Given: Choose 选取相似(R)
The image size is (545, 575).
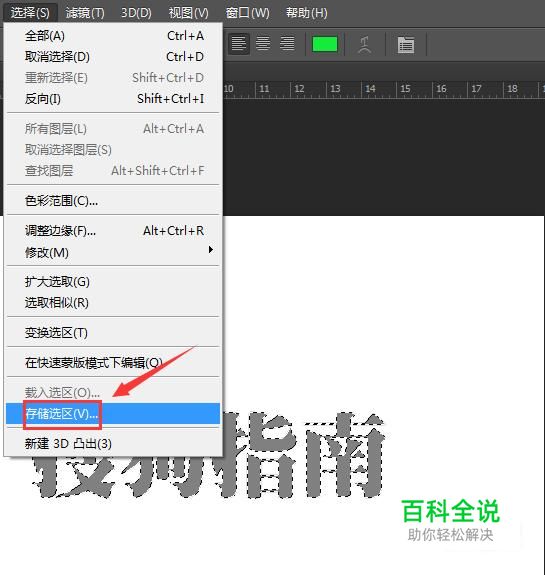Looking at the screenshot, I should (113, 303).
